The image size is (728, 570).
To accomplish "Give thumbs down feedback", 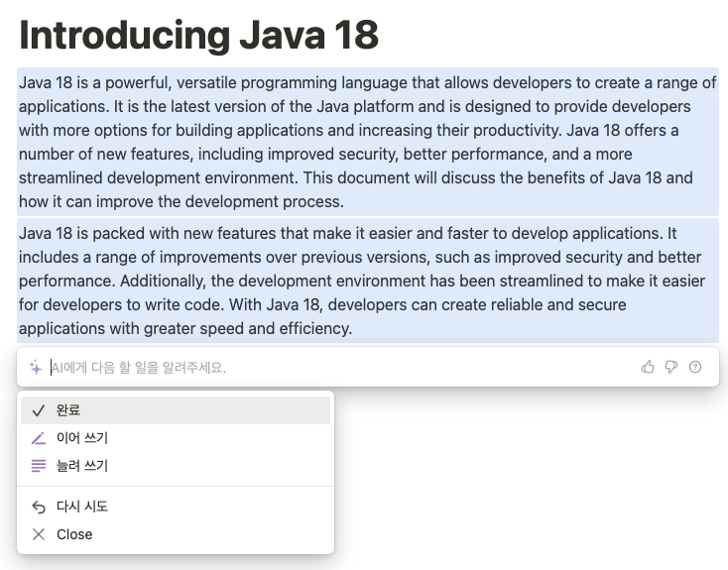I will click(x=670, y=367).
